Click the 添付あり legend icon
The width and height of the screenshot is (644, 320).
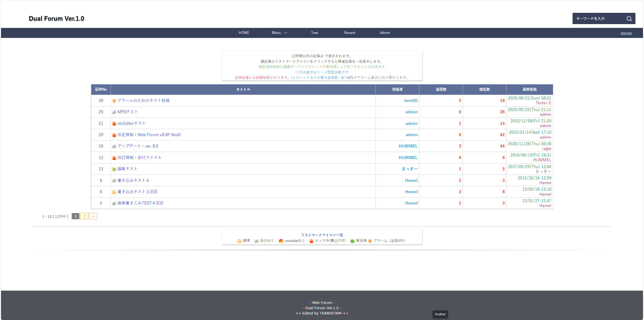[x=256, y=241]
